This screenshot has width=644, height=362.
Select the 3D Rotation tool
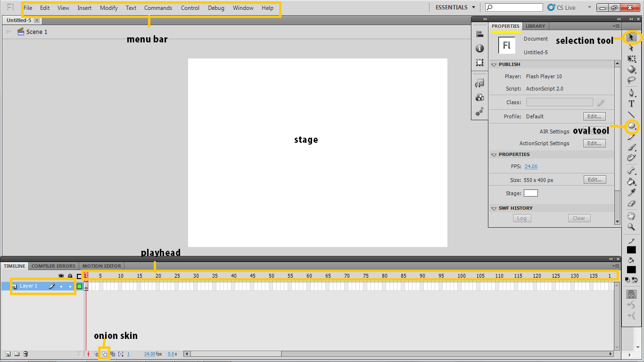632,69
